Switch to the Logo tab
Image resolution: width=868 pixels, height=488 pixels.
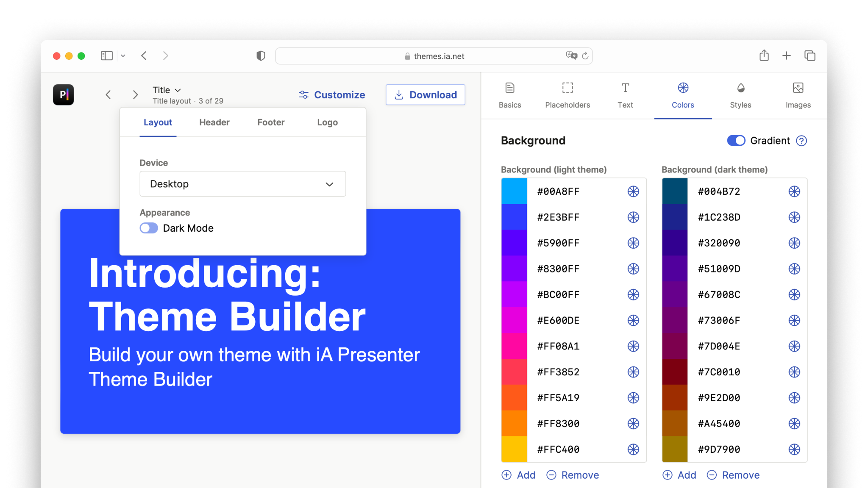328,122
